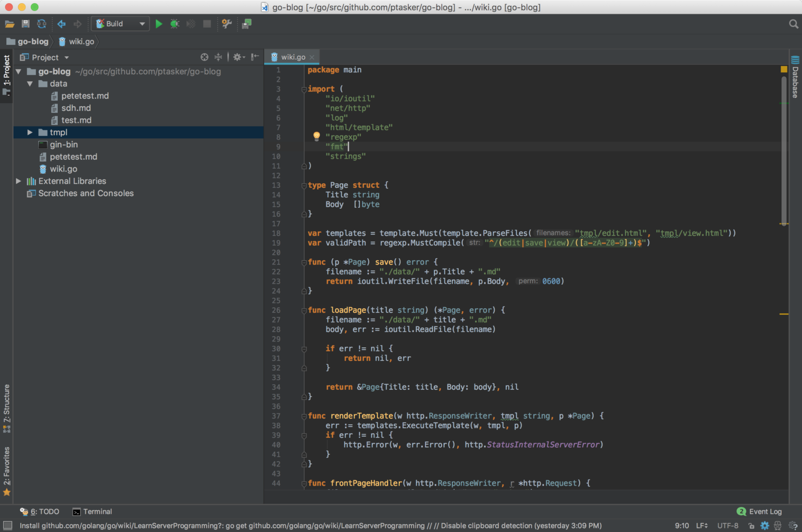Click the 9:10 cursor position indicator

(682, 526)
